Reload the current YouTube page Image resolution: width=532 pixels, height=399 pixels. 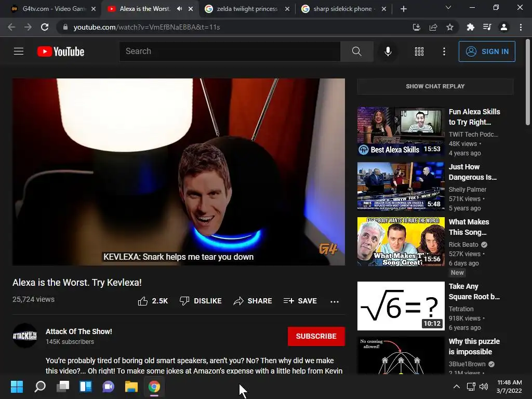coord(45,27)
